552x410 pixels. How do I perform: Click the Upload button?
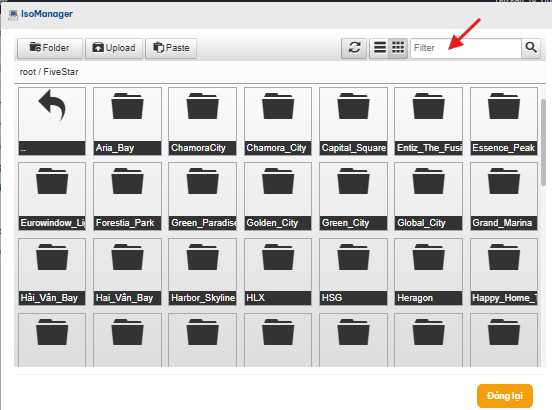click(x=114, y=48)
